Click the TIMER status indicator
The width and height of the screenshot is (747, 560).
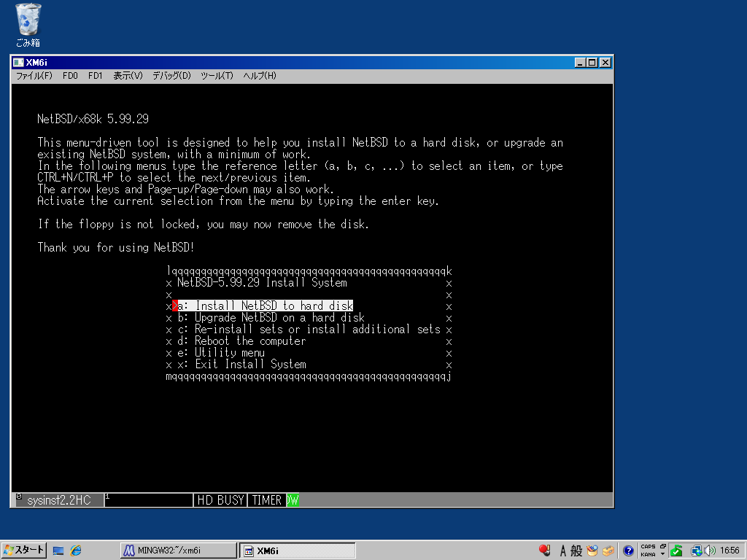coord(267,500)
